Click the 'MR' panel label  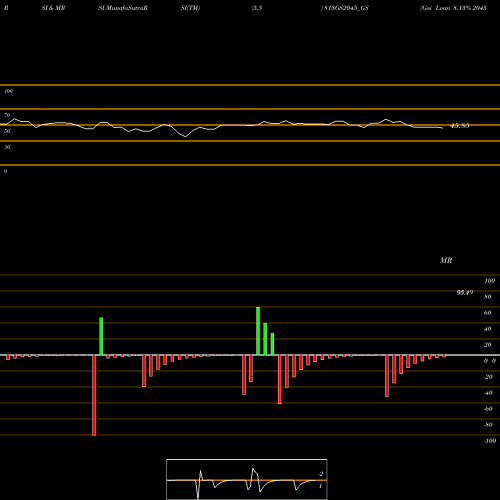coord(446,260)
